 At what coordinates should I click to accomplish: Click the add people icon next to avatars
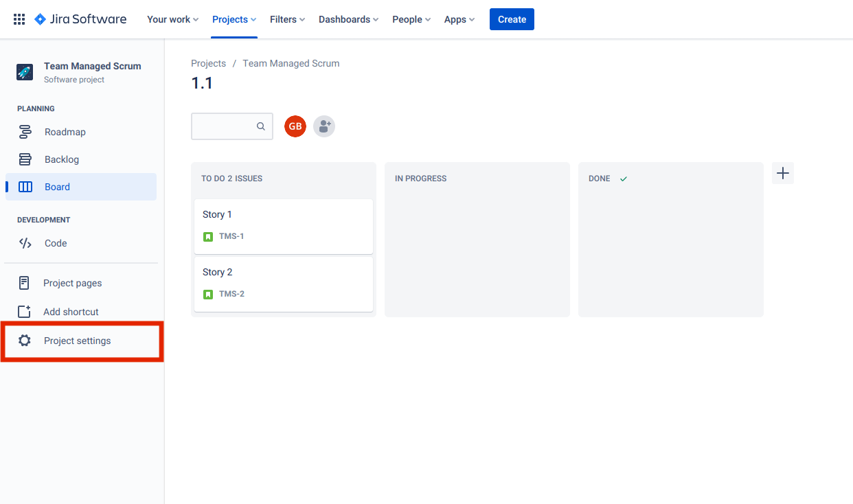click(x=323, y=126)
